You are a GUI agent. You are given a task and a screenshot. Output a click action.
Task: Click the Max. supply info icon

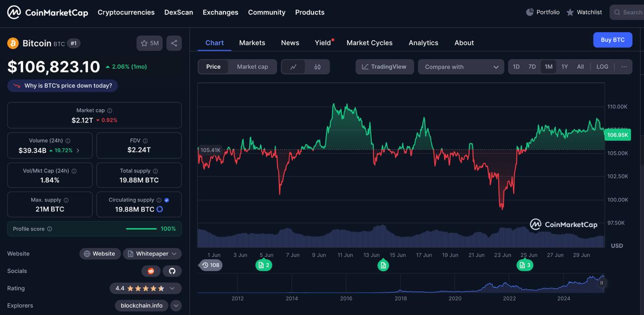66,200
